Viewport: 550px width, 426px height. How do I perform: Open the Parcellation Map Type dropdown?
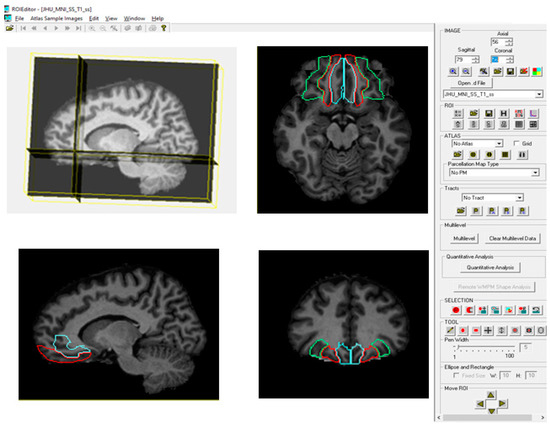[x=494, y=172]
